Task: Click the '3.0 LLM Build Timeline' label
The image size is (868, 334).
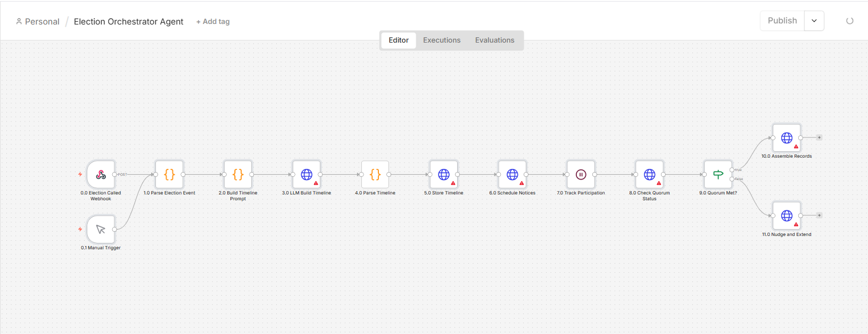Action: [x=307, y=193]
